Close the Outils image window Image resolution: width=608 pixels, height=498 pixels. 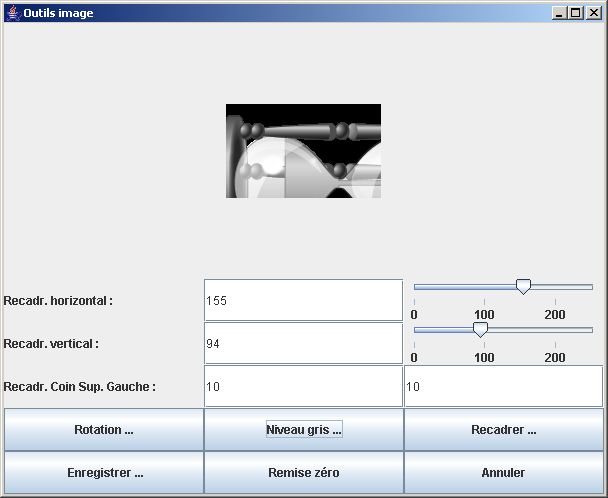tap(593, 13)
